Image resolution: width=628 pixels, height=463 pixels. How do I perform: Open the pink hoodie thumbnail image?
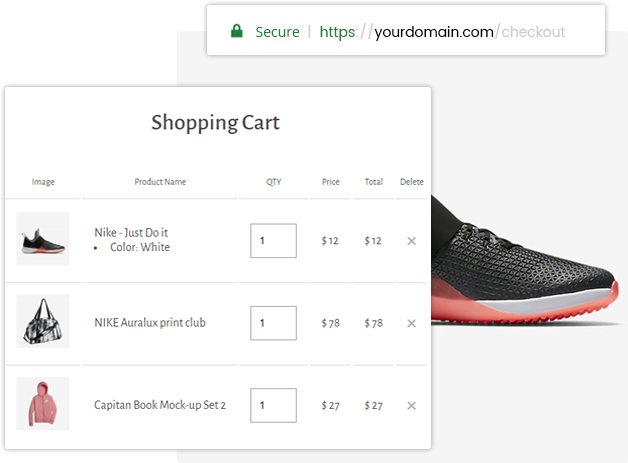[x=43, y=404]
